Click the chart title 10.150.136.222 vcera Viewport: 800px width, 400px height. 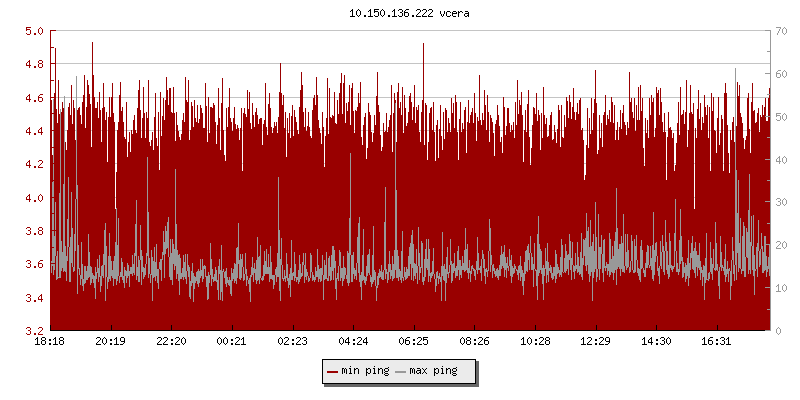coord(400,14)
